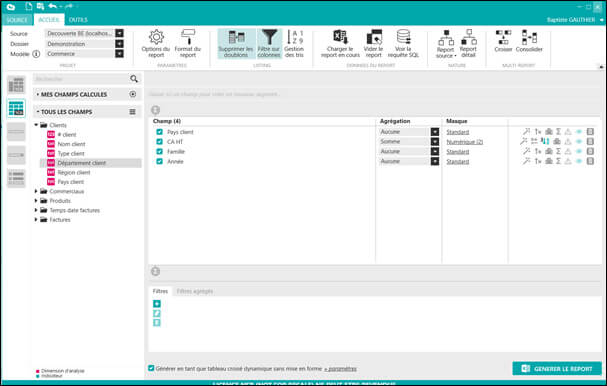This screenshot has height=386, width=607.
Task: Uncheck the Famille field checkbox
Action: point(159,151)
